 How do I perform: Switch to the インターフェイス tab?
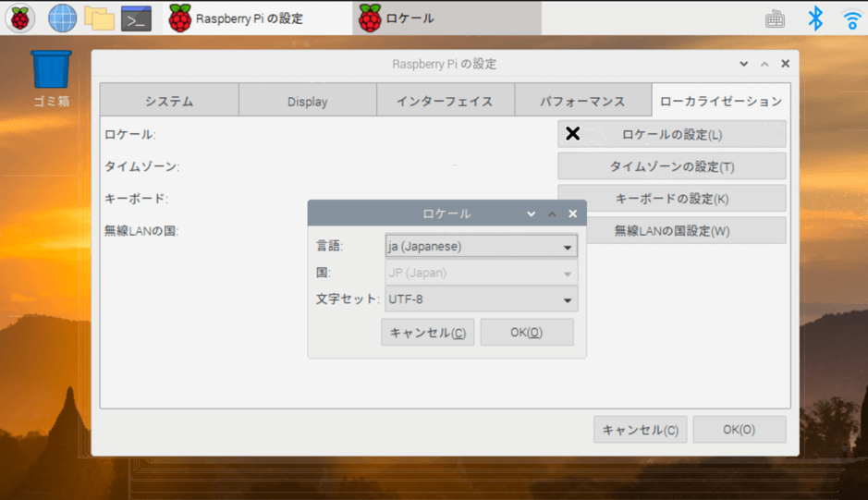tap(445, 100)
